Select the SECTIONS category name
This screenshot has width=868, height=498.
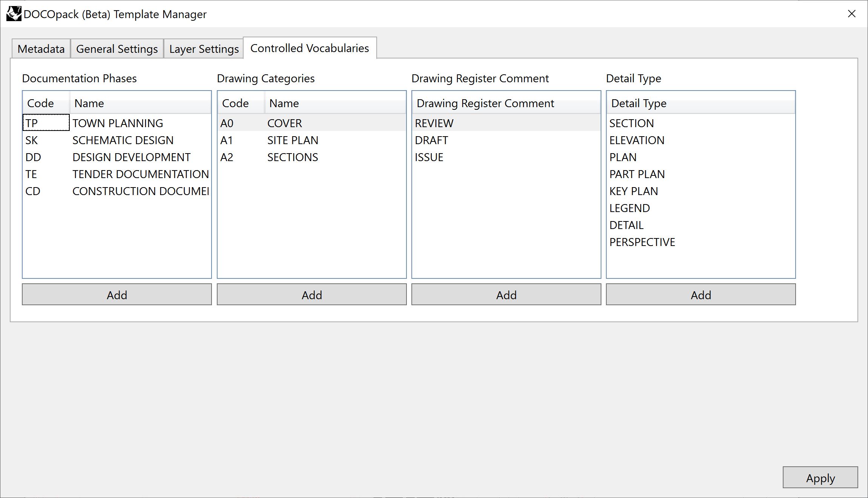click(x=335, y=157)
